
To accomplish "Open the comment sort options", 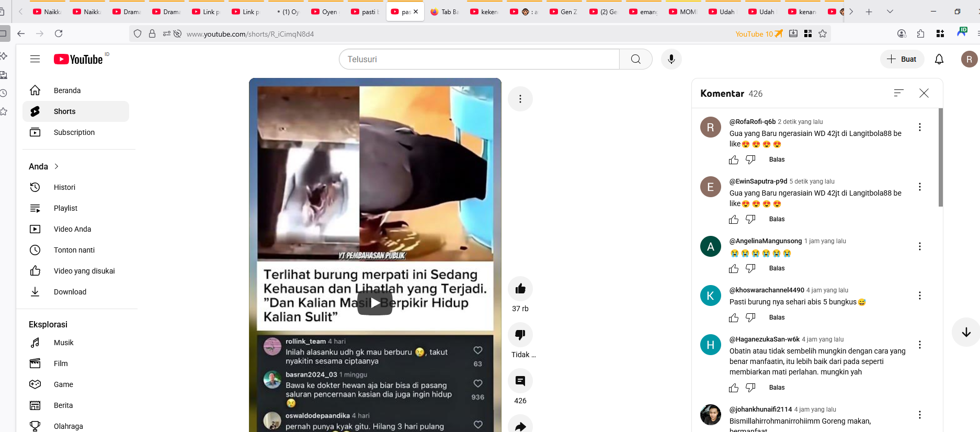I will point(898,93).
